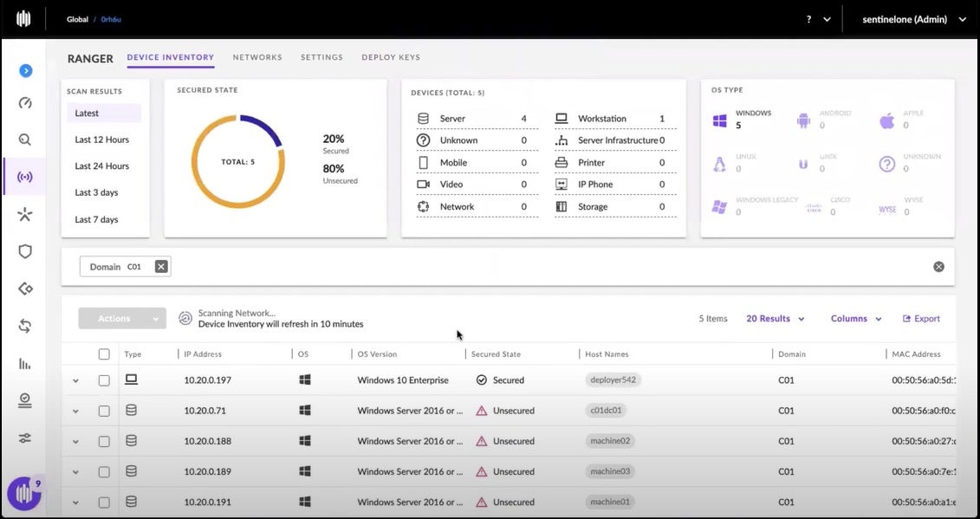The width and height of the screenshot is (980, 519).
Task: Open the bar chart reports sidebar icon
Action: 25,363
